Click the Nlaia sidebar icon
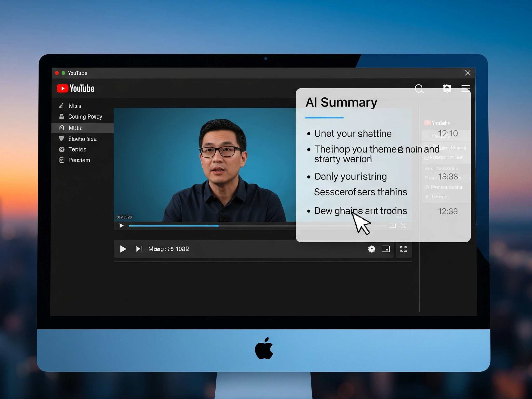The image size is (532, 399). click(61, 106)
